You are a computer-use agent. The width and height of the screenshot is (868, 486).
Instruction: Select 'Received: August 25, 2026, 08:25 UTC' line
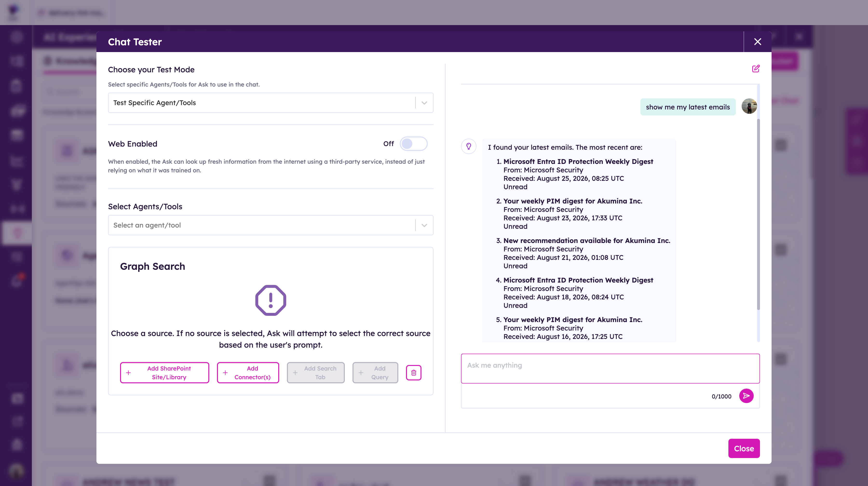[x=563, y=178]
